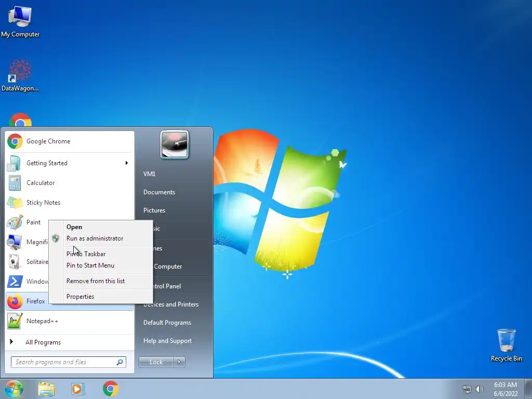This screenshot has height=399, width=532.
Task: Expand Getting Started submenu arrow
Action: pyautogui.click(x=127, y=163)
